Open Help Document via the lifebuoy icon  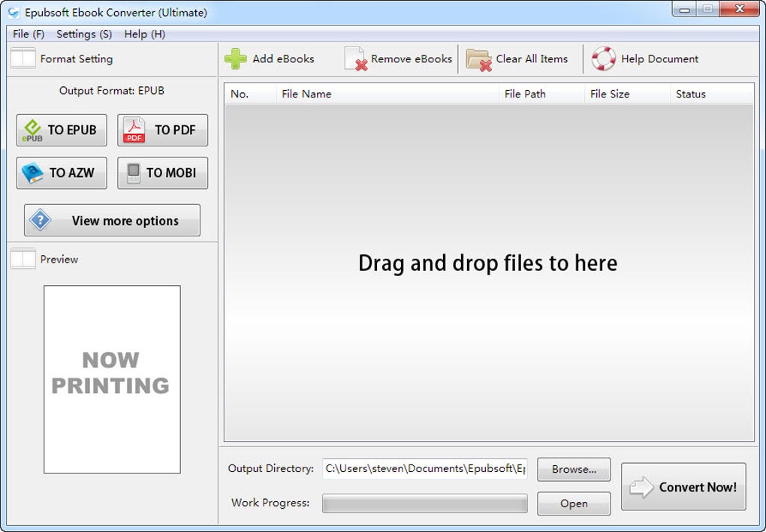pos(603,59)
